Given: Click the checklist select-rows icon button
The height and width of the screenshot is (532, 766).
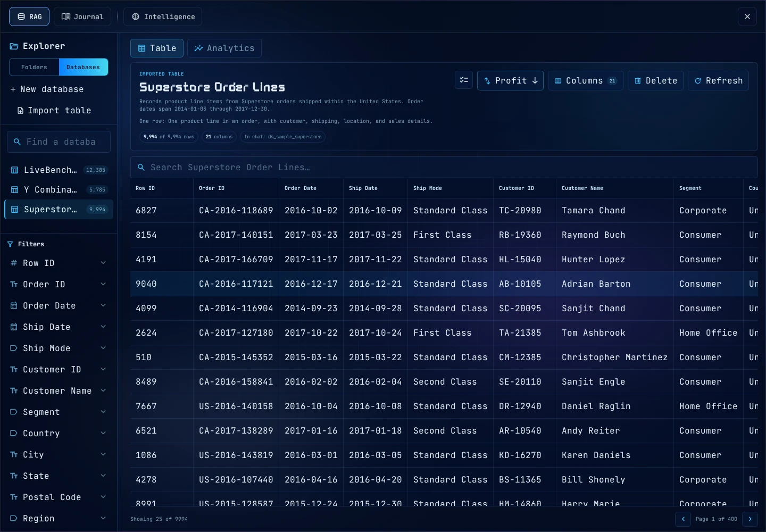Looking at the screenshot, I should point(464,80).
